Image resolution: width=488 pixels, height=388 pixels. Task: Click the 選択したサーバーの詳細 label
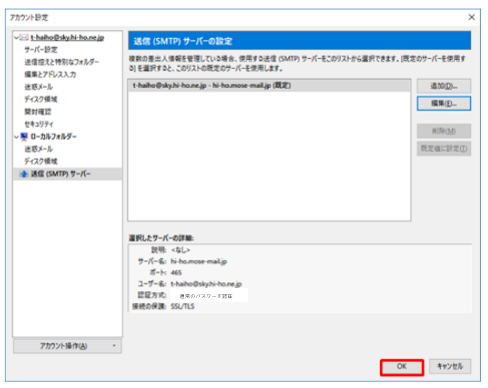click(x=162, y=238)
